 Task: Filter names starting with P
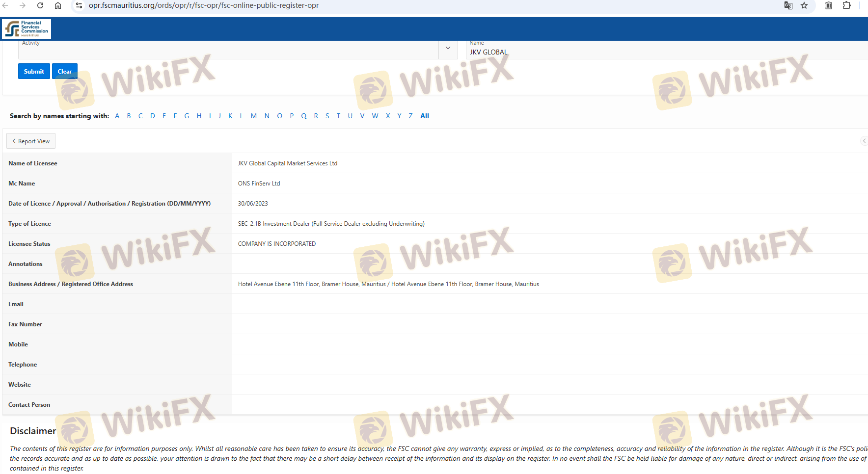292,116
